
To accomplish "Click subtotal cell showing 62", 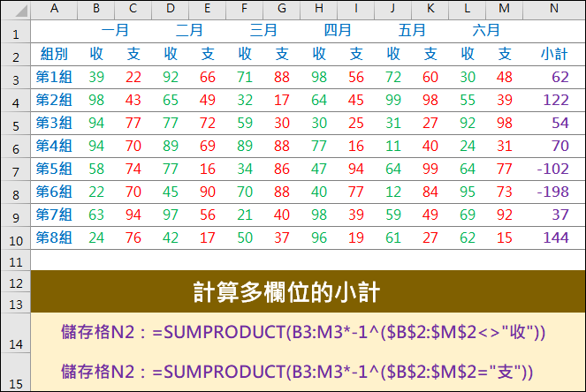I will click(554, 78).
